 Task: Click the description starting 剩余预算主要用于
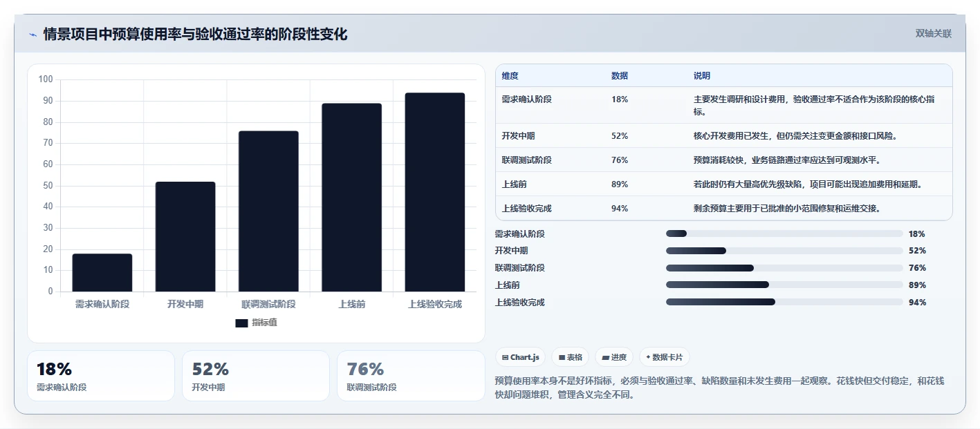[x=787, y=209]
